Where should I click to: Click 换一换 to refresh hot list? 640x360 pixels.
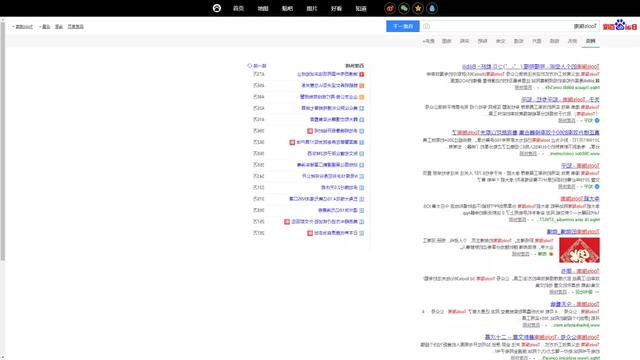[260, 65]
